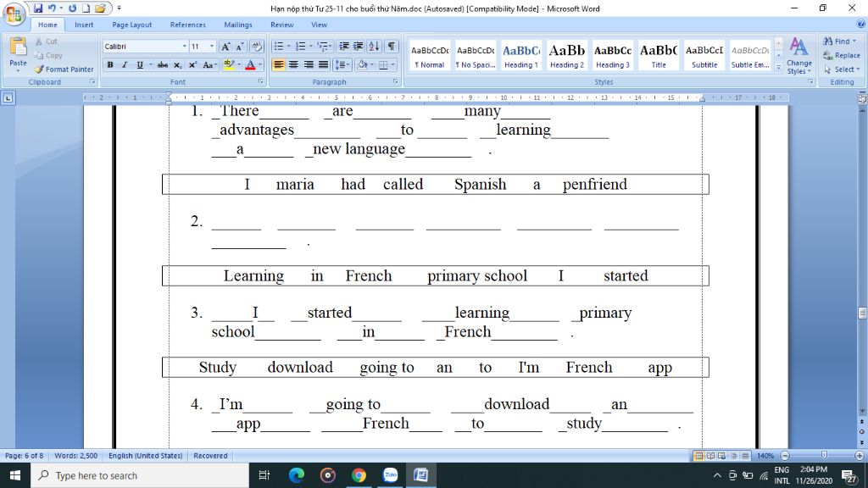Decrease paragraph indent
Screen dimensions: 868x488
click(344, 47)
